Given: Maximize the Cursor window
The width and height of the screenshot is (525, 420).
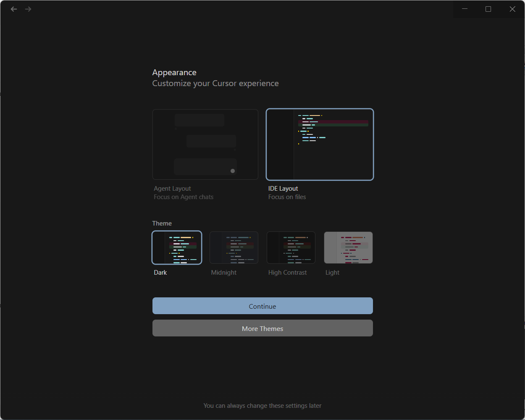Looking at the screenshot, I should pos(488,9).
